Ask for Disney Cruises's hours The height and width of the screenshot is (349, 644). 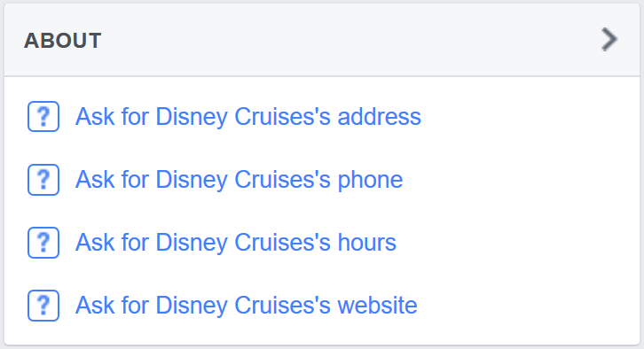click(236, 243)
